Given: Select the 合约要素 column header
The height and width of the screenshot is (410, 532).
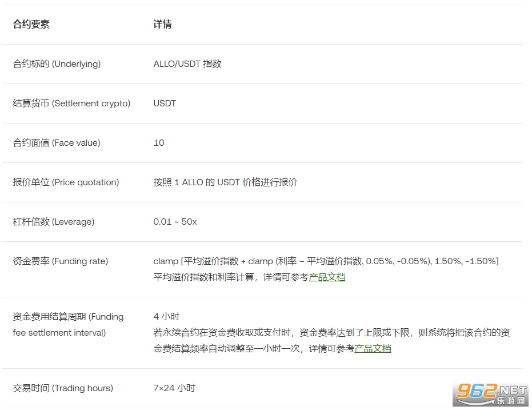Looking at the screenshot, I should [x=31, y=25].
